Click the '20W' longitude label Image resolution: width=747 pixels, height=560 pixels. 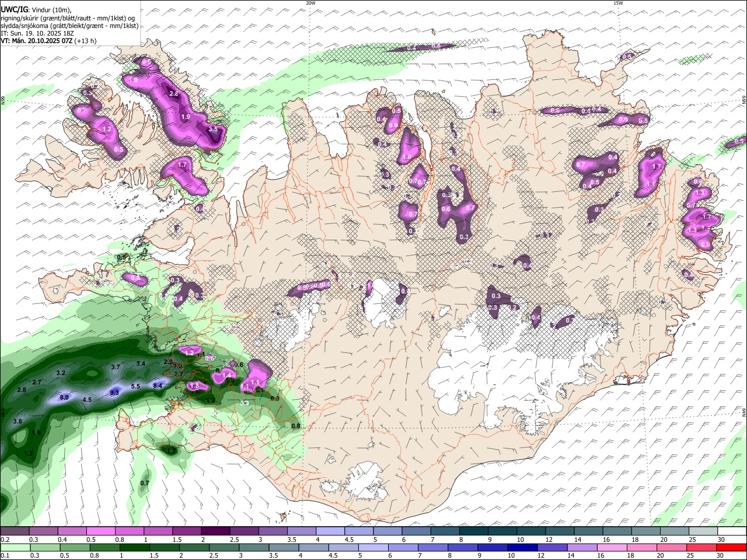[310, 3]
